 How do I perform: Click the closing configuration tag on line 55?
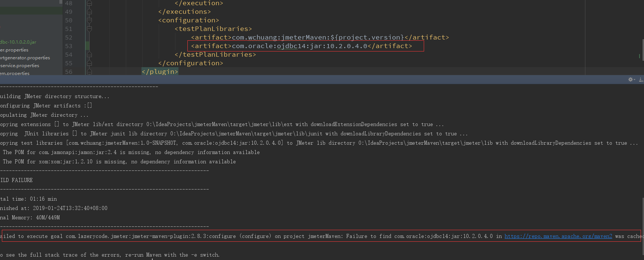pos(191,63)
